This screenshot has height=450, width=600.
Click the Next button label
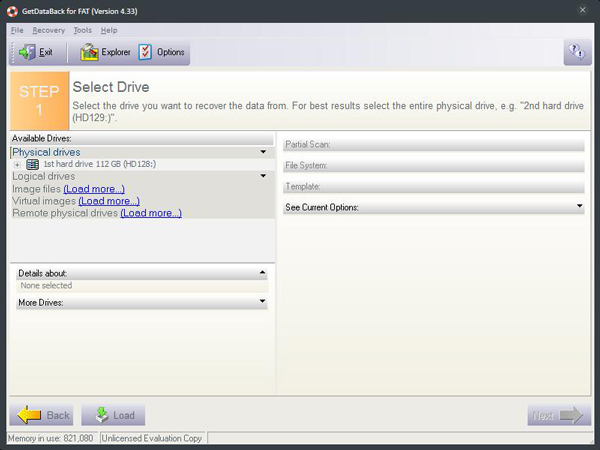click(x=543, y=416)
